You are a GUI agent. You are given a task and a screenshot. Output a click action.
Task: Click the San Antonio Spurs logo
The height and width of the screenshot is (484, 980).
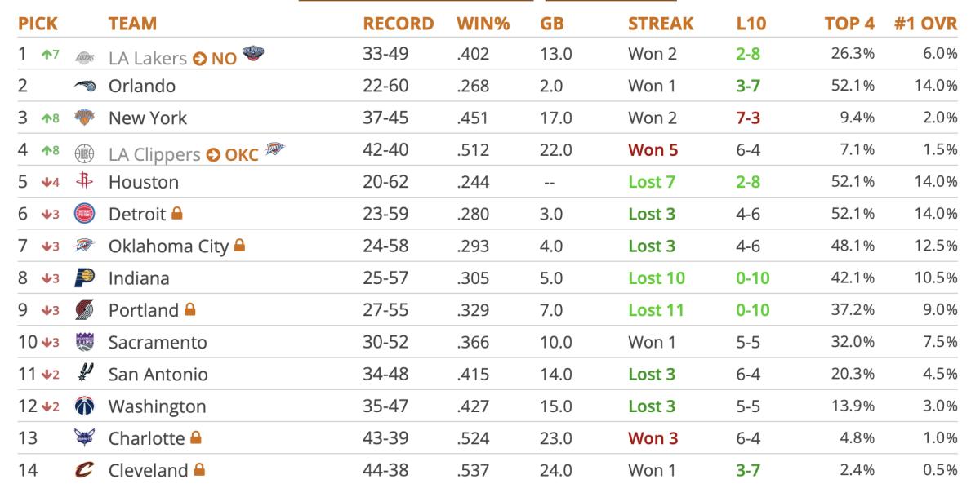[x=84, y=374]
